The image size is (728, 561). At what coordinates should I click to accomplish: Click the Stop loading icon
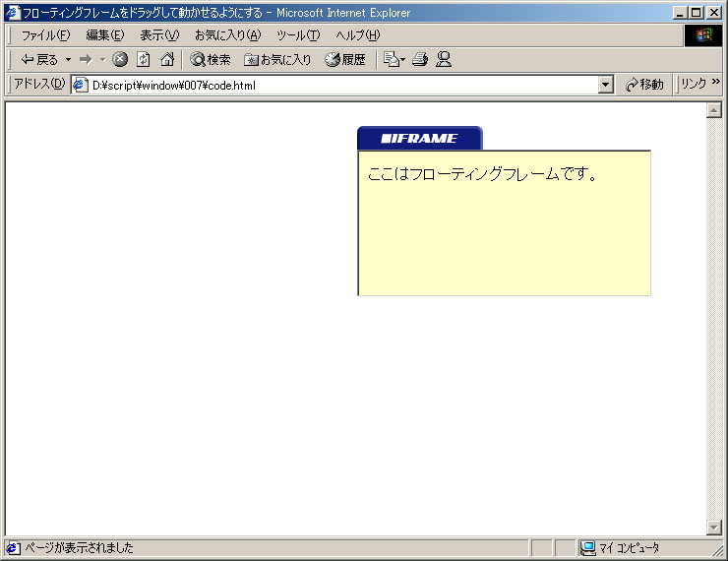click(x=120, y=59)
